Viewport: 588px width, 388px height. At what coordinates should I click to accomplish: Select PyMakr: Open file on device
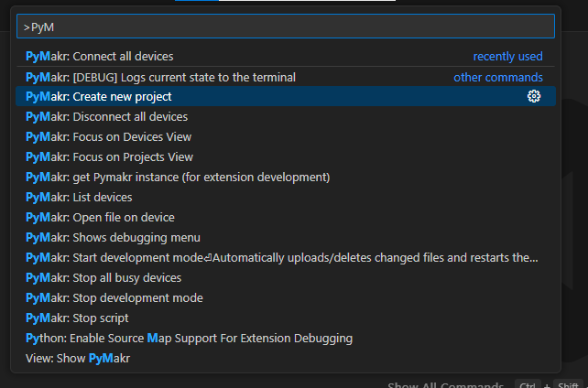(101, 218)
